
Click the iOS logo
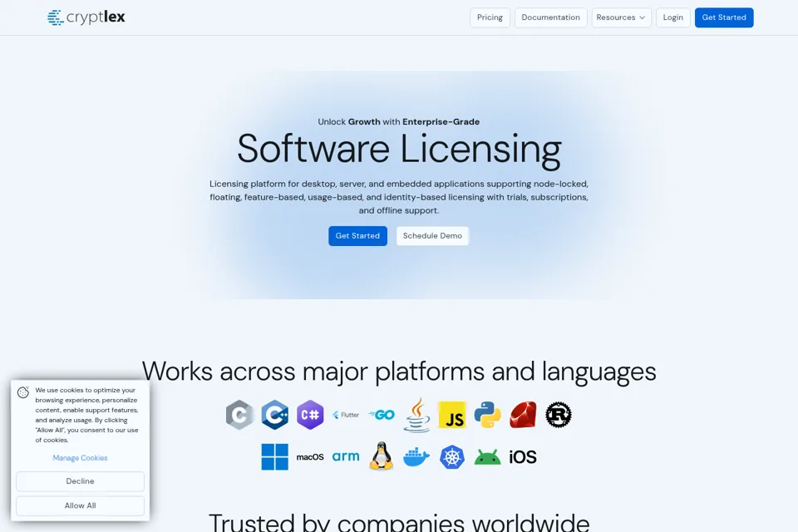523,457
